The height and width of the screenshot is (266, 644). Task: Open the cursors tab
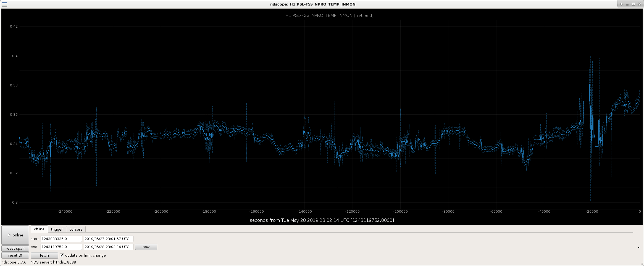pos(76,229)
